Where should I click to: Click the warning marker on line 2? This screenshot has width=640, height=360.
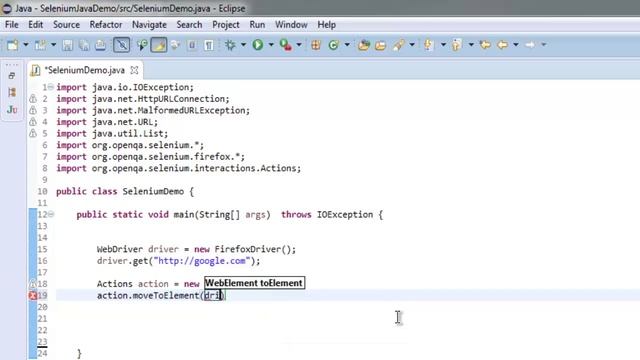point(33,99)
